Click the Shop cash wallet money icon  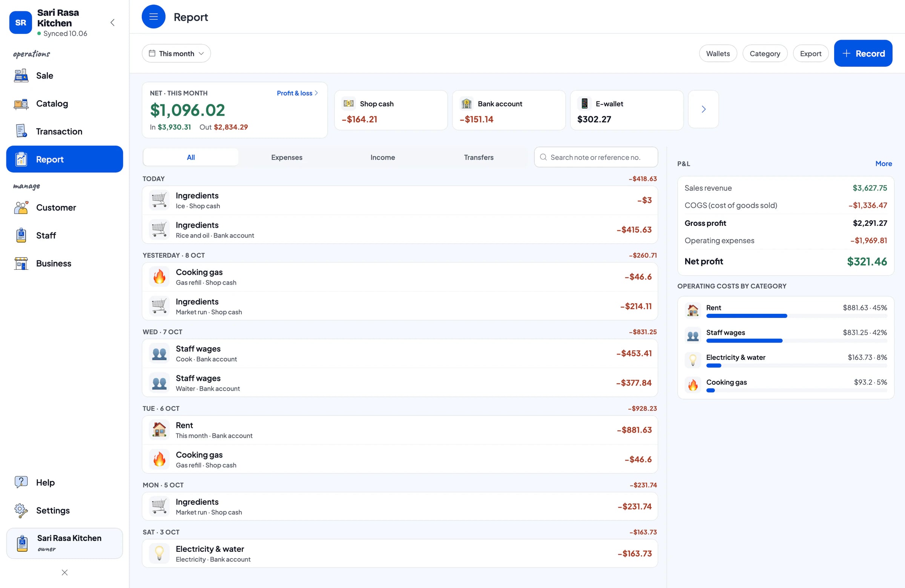click(x=349, y=103)
